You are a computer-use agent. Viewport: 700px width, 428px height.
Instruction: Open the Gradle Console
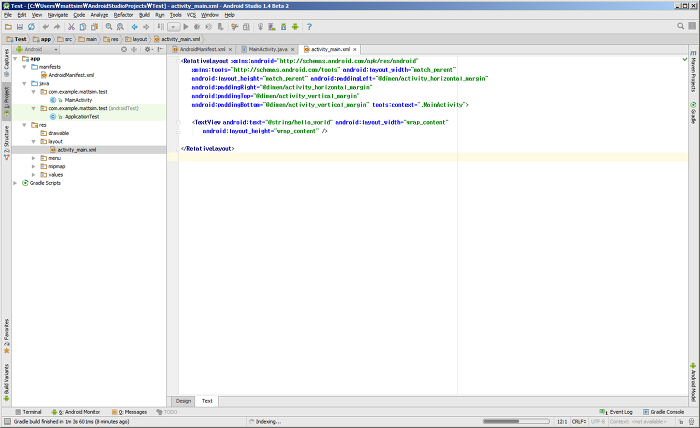pos(663,412)
